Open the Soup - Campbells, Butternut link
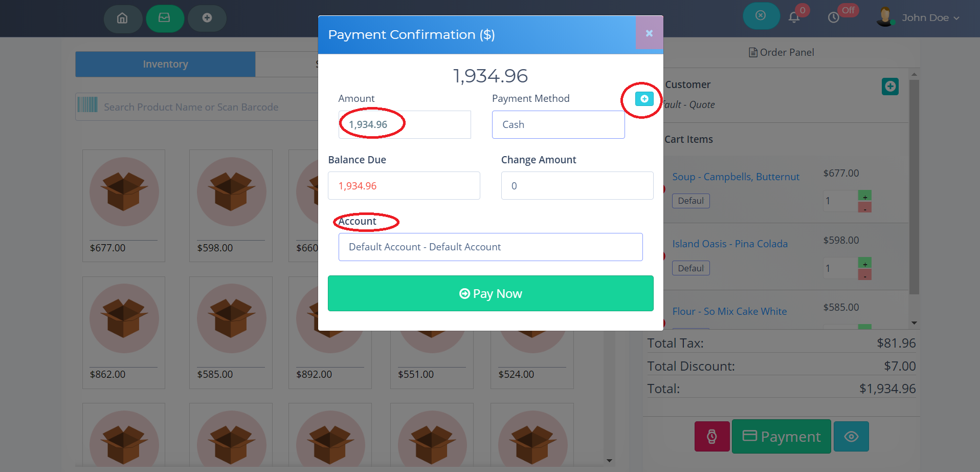 [736, 177]
